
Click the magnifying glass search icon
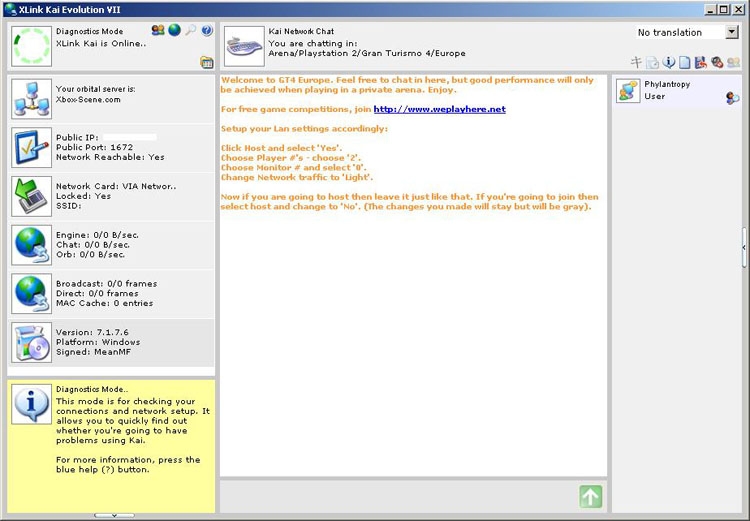(x=190, y=30)
